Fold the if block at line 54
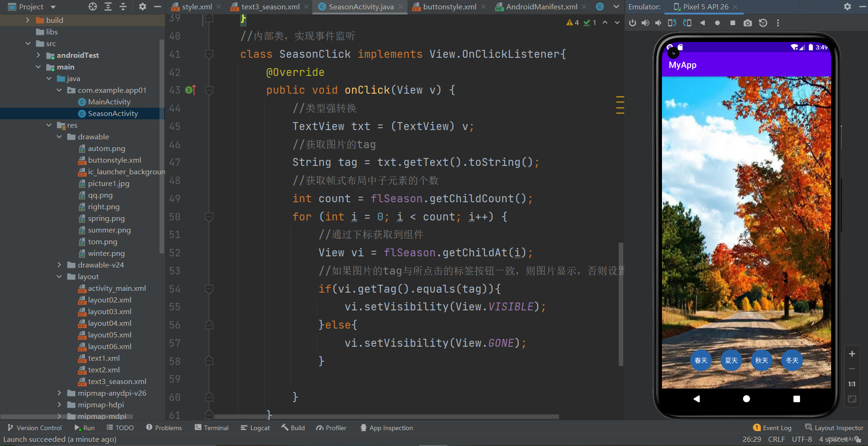Screen dimensions: 868x446 209,289
